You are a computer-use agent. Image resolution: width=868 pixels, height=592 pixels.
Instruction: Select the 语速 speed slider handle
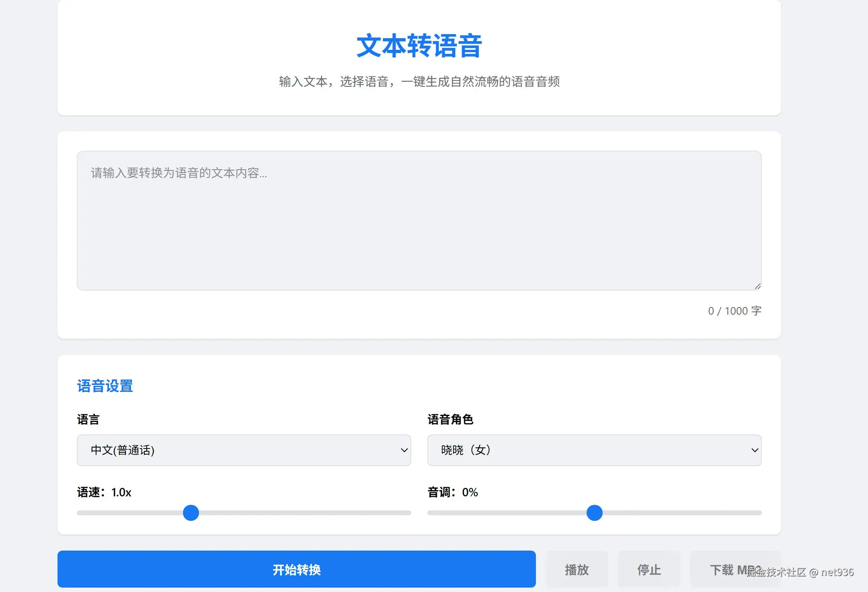(x=191, y=513)
